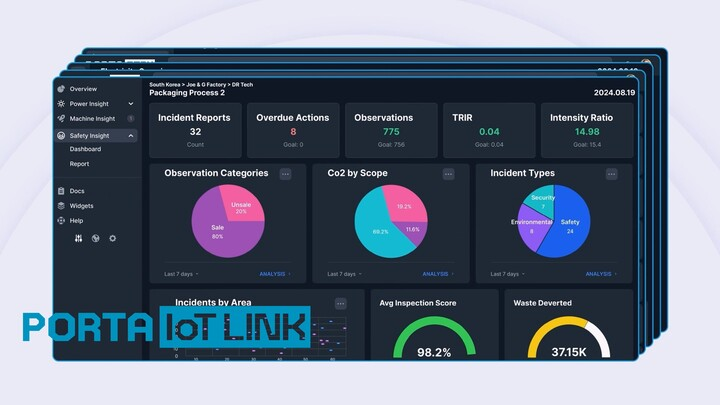Open Help in the sidebar

pyautogui.click(x=76, y=220)
